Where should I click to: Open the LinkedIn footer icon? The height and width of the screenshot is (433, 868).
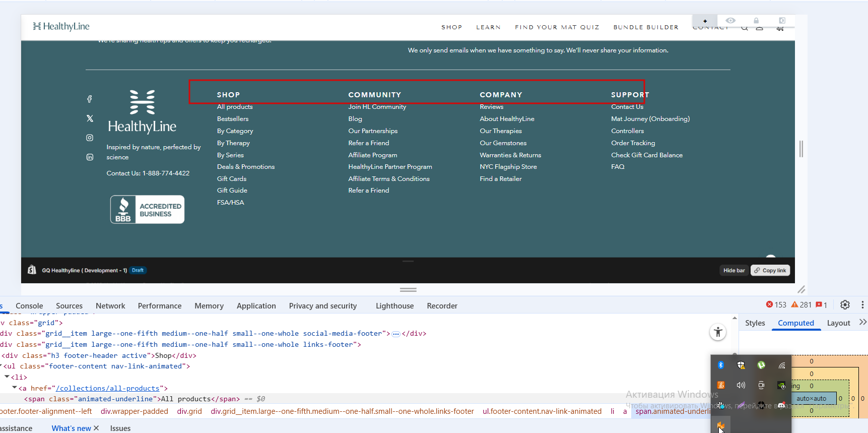click(90, 157)
